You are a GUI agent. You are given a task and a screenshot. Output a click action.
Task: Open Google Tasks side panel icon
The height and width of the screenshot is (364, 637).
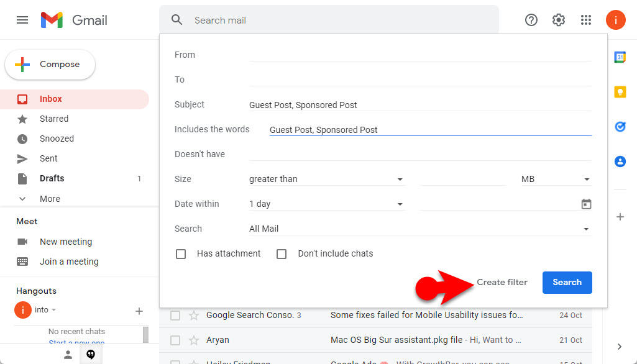(620, 127)
